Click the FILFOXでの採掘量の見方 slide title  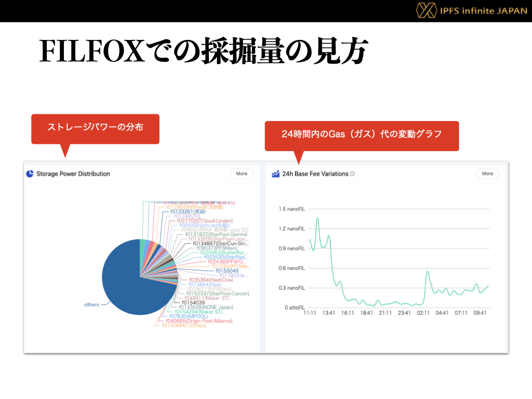pos(204,51)
